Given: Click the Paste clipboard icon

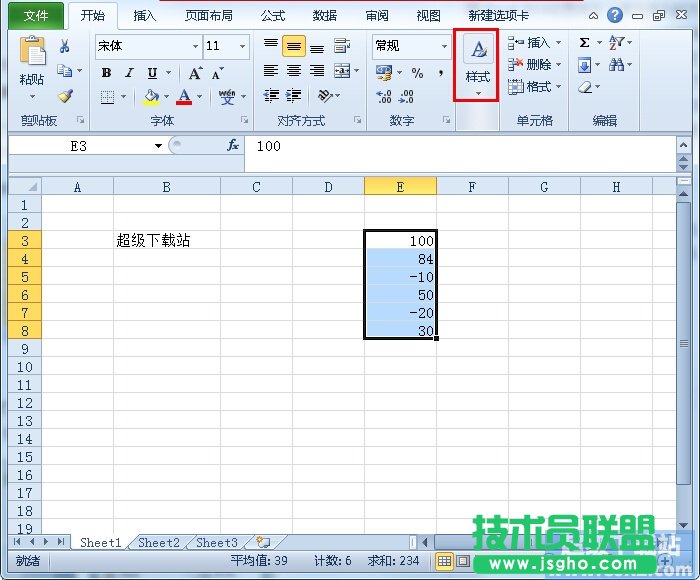Looking at the screenshot, I should coord(32,51).
